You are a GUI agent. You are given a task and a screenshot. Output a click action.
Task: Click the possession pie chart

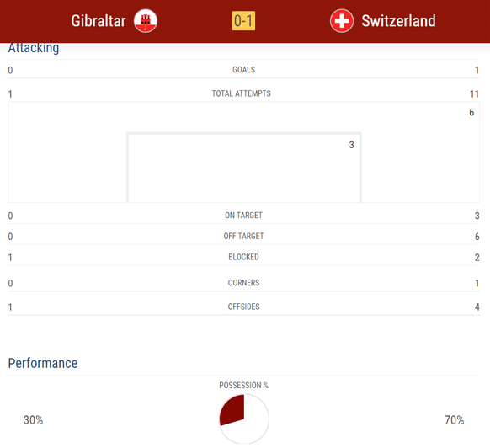point(244,419)
